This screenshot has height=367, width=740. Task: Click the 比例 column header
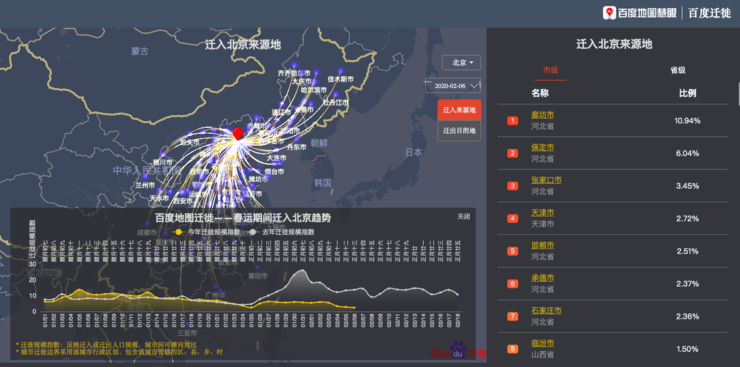pyautogui.click(x=688, y=93)
